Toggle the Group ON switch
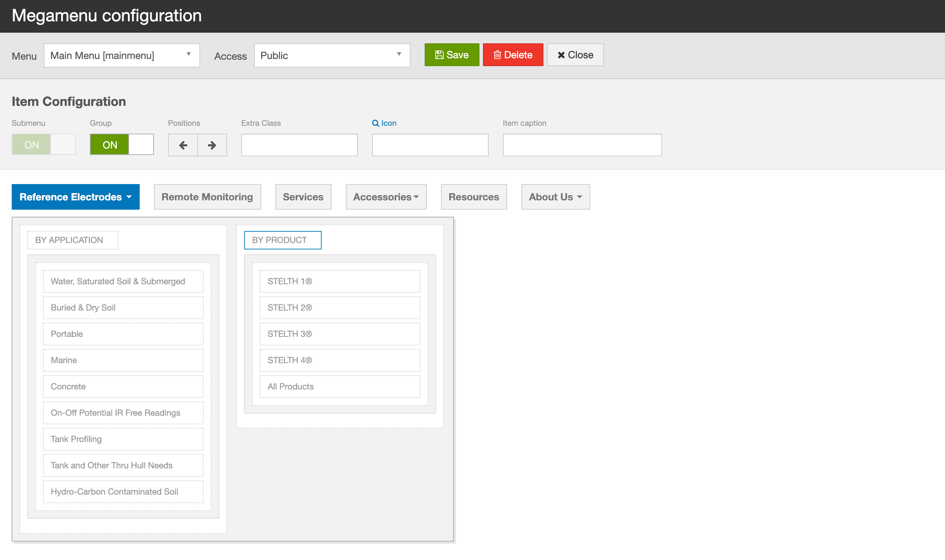 click(122, 145)
